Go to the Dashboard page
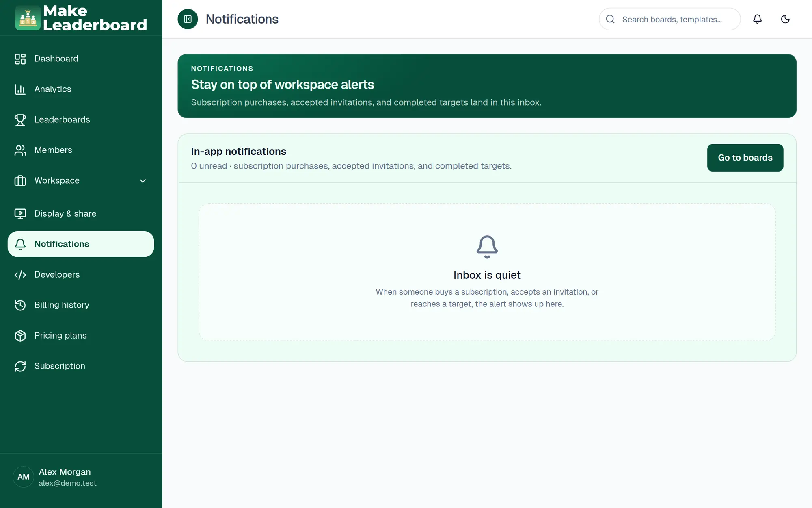 [x=81, y=59]
